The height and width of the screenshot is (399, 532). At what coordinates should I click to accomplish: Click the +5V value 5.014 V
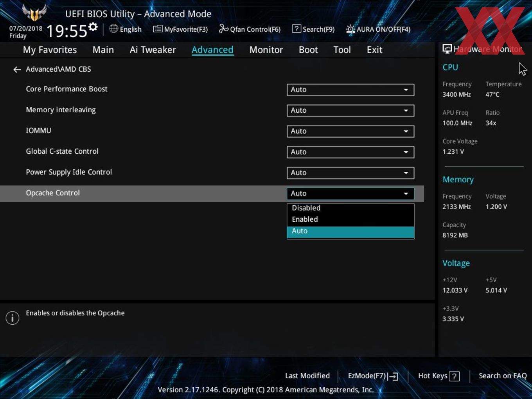click(496, 290)
